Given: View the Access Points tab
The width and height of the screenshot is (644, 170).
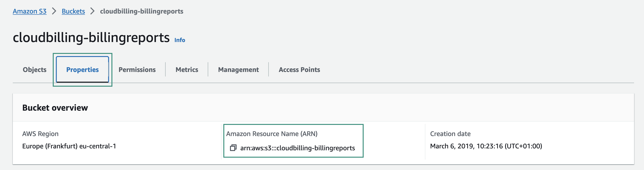Looking at the screenshot, I should point(299,70).
